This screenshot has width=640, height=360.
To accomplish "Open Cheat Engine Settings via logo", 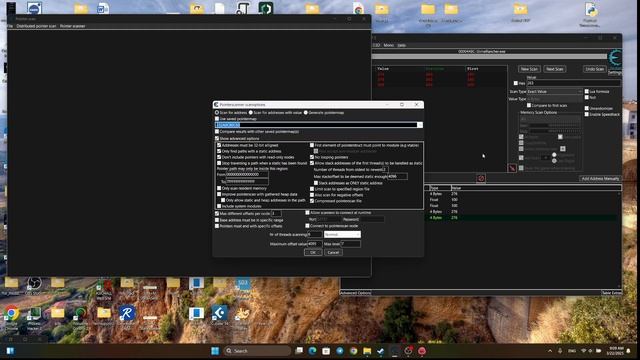I will coord(615,61).
